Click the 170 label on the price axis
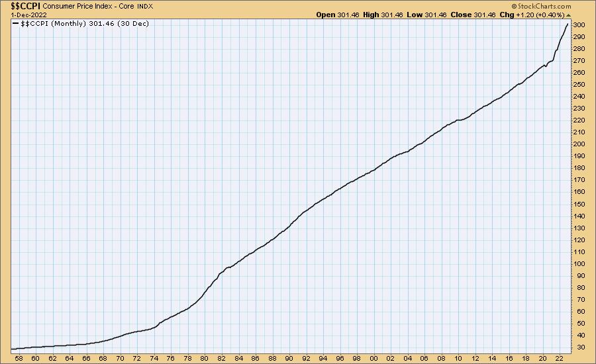The height and width of the screenshot is (364, 596). 579,180
